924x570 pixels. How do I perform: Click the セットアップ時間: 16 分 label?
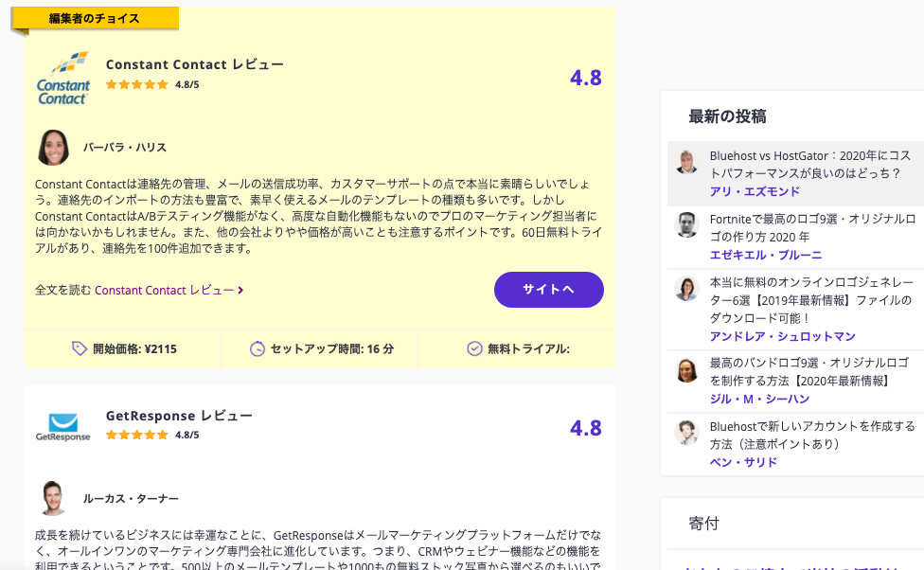[331, 349]
